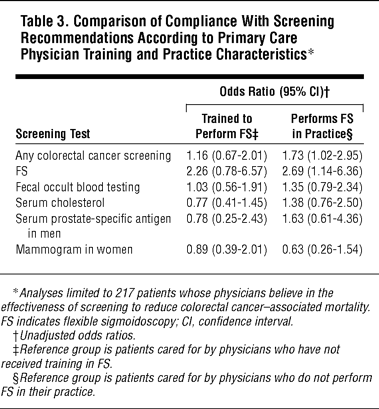Click the value 1.35 (0.79-2.34)
The width and height of the screenshot is (379, 409).
[322, 187]
